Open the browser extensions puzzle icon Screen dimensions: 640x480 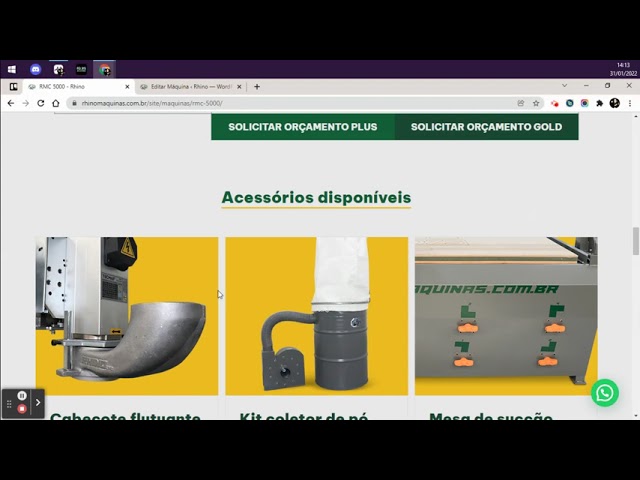coord(599,103)
